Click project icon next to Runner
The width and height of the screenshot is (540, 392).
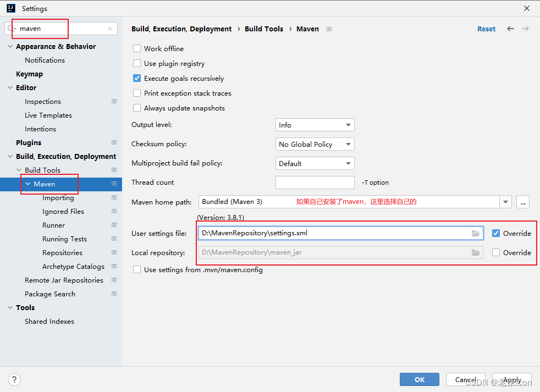point(114,225)
